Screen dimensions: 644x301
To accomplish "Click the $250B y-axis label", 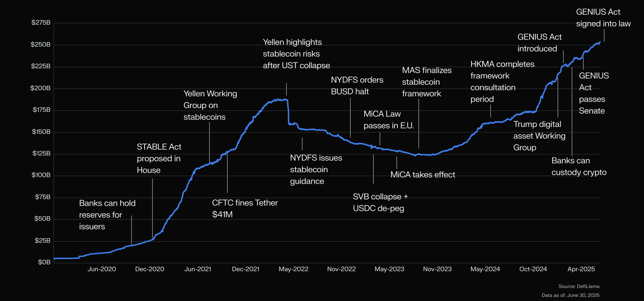I will click(x=40, y=44).
